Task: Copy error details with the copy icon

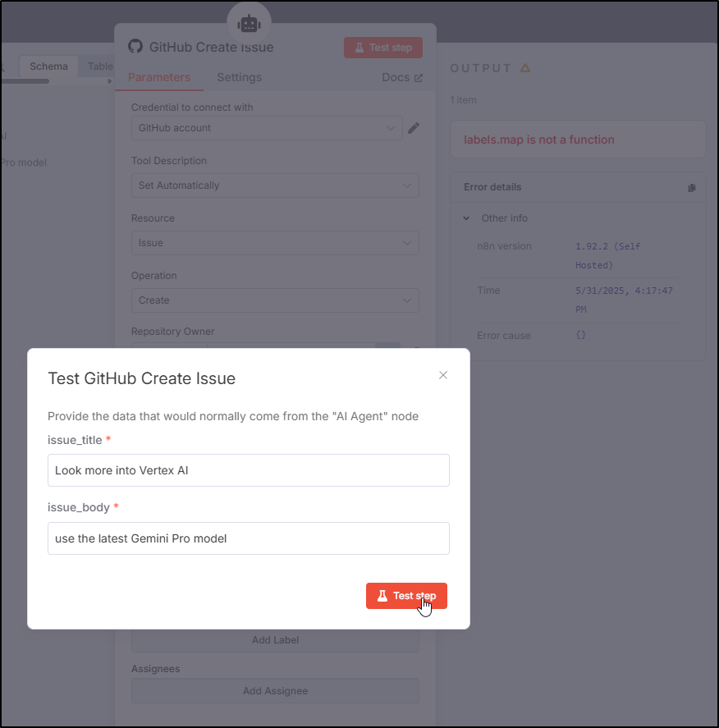Action: pos(692,188)
